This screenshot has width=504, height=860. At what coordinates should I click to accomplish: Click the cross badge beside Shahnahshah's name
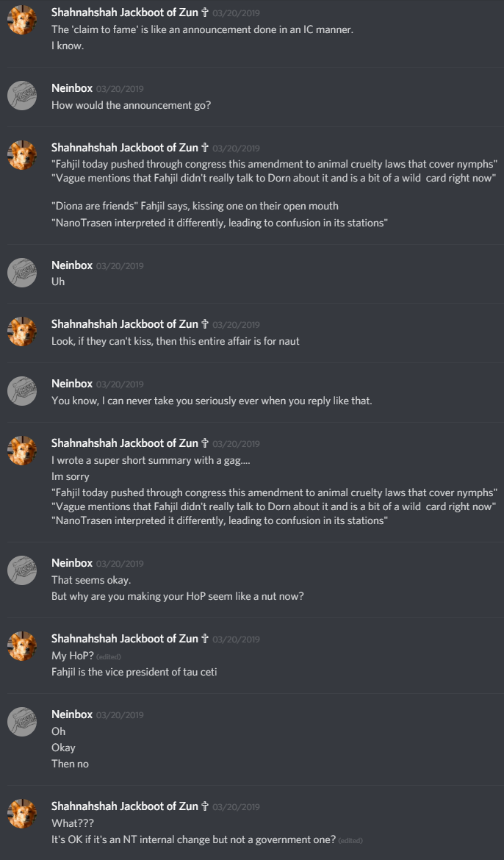pyautogui.click(x=204, y=12)
